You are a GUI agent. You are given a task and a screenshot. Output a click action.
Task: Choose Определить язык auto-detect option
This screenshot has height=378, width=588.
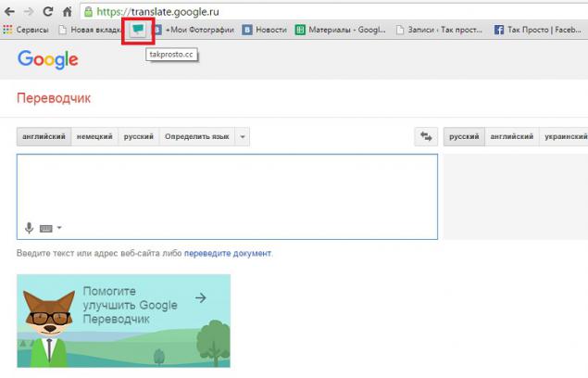click(x=197, y=136)
